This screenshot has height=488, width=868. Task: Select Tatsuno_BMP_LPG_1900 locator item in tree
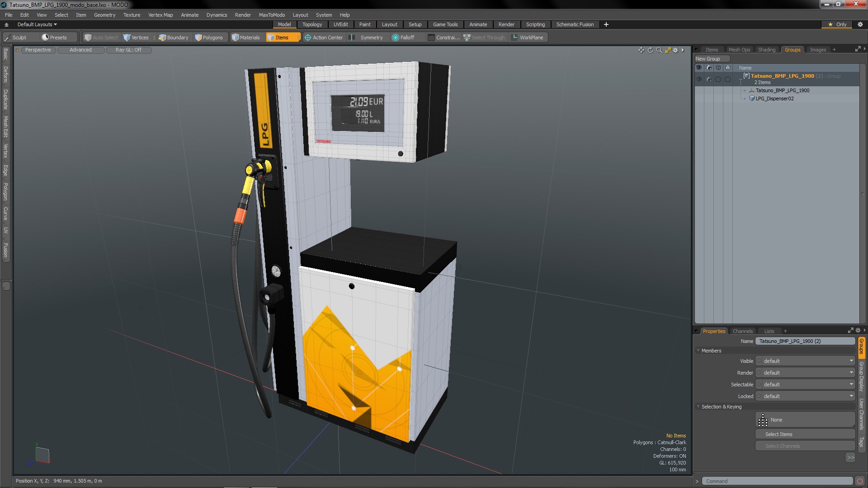(x=783, y=90)
